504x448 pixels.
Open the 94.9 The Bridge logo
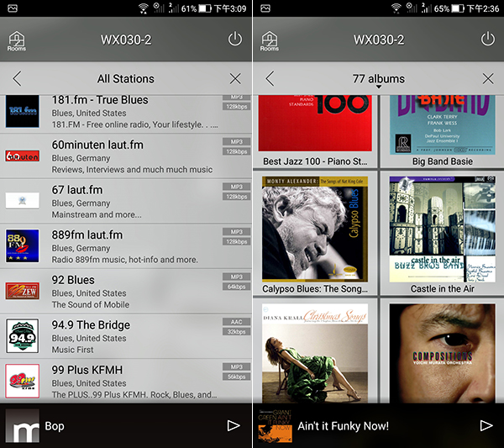click(22, 335)
